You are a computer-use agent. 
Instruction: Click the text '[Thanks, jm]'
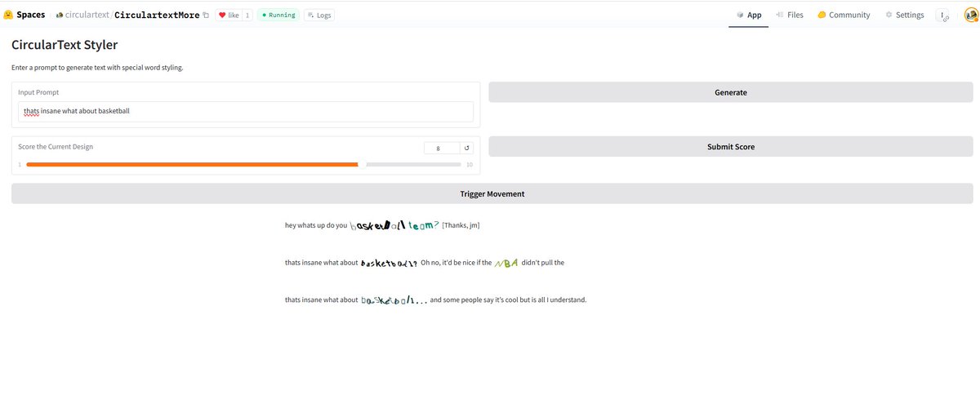(x=461, y=225)
